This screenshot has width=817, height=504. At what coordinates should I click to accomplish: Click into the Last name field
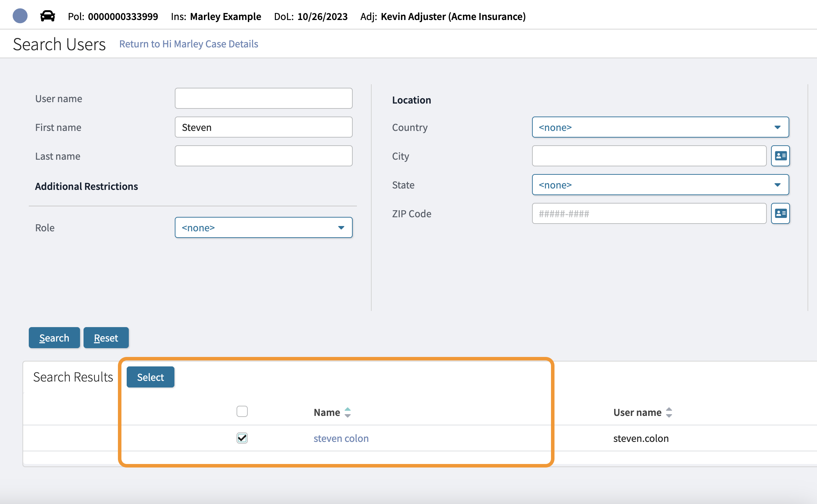(x=263, y=156)
